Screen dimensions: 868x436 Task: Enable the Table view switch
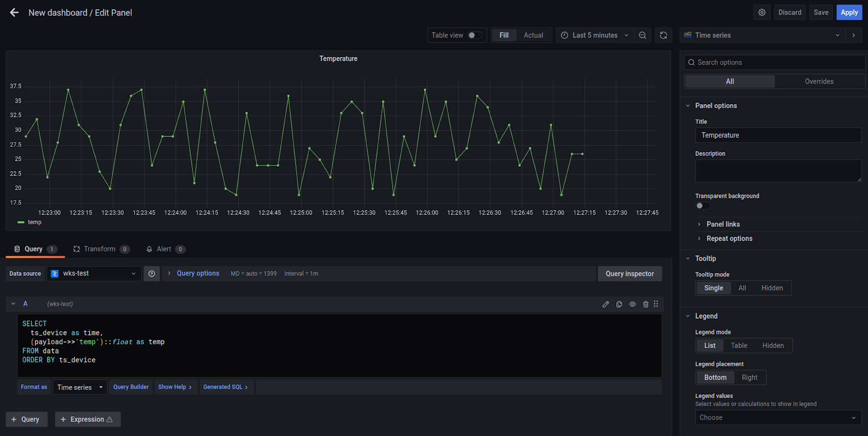475,35
